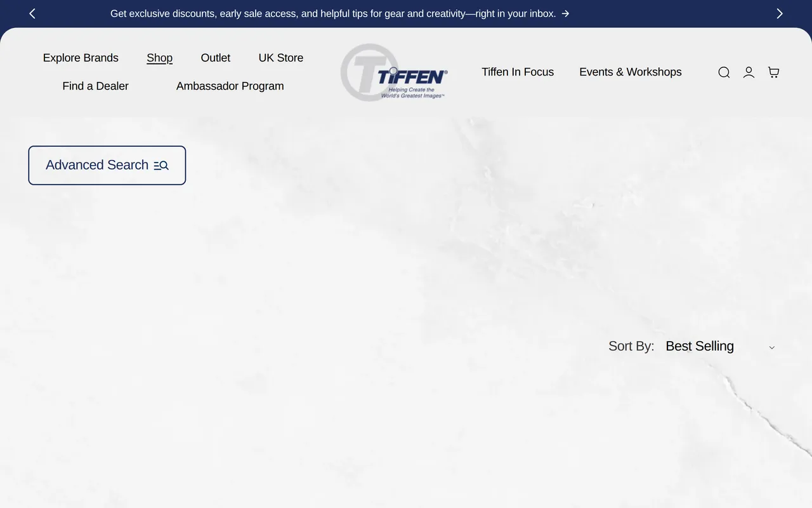Open the Ambassador Program page
812x508 pixels.
pyautogui.click(x=230, y=86)
